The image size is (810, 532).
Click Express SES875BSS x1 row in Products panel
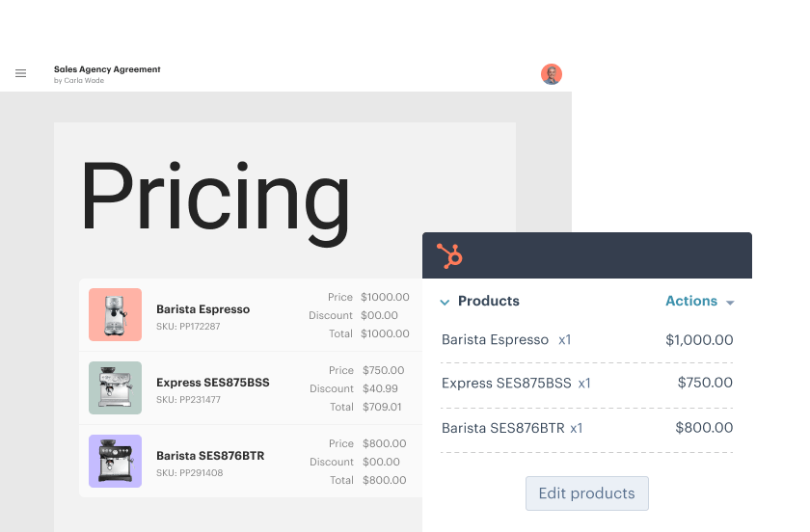click(587, 384)
